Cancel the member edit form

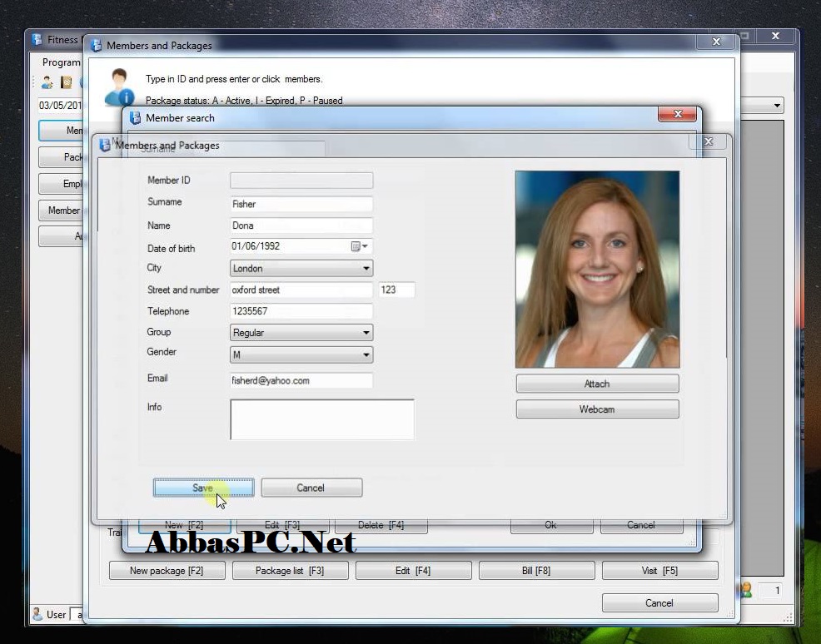tap(311, 488)
